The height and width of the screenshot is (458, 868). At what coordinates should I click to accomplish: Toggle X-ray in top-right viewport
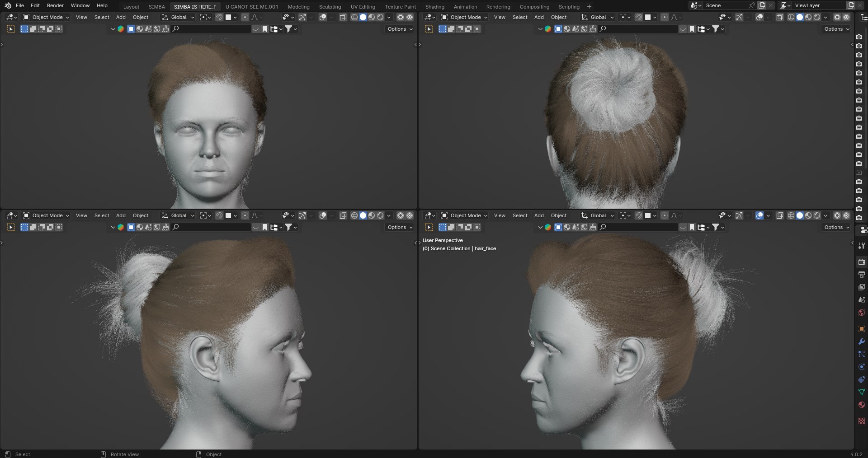[779, 17]
